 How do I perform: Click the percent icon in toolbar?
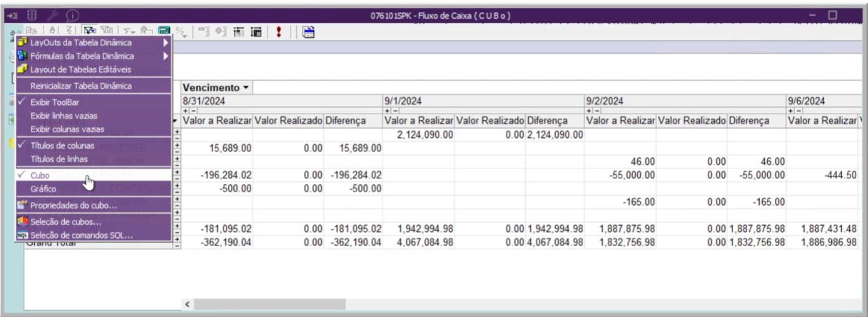(x=181, y=31)
